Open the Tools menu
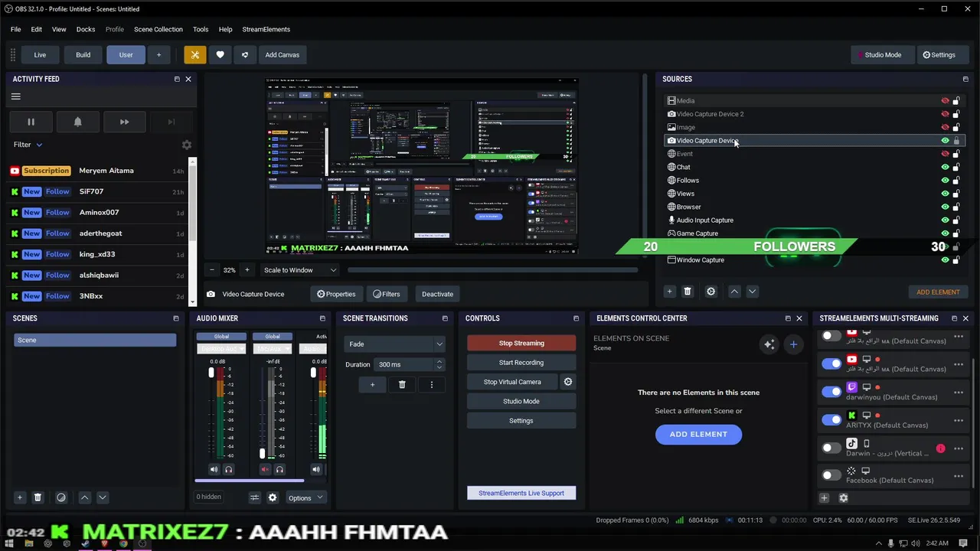Image resolution: width=980 pixels, height=551 pixels. point(201,29)
